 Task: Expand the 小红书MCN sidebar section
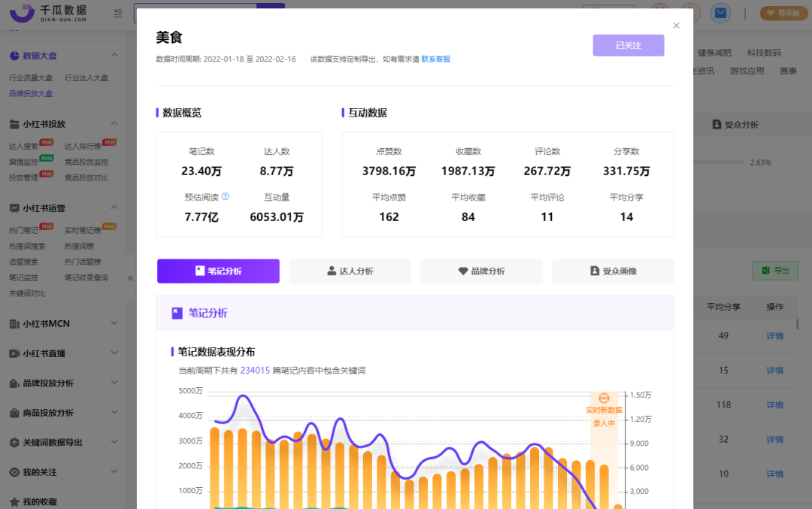tap(114, 323)
